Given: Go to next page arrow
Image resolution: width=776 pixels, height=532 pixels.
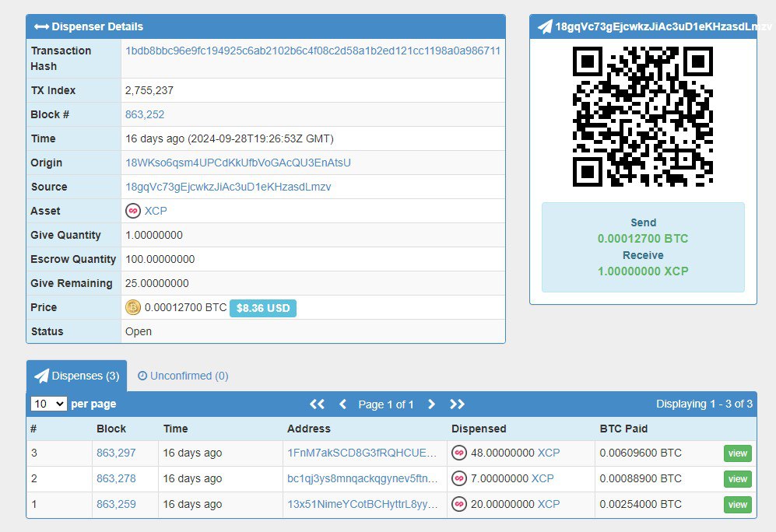Looking at the screenshot, I should tap(431, 404).
